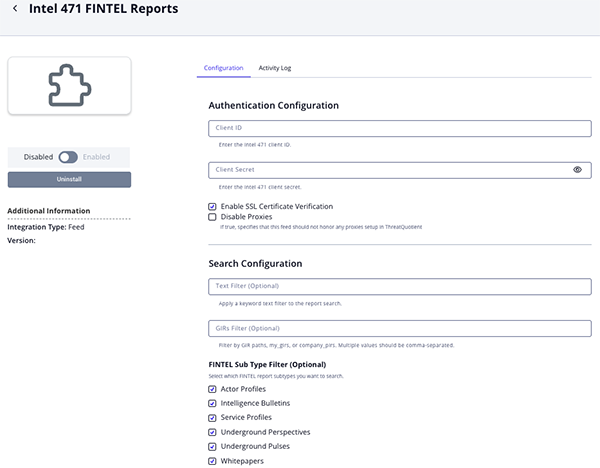Uncheck the Underground Perspectives checkbox

point(212,432)
